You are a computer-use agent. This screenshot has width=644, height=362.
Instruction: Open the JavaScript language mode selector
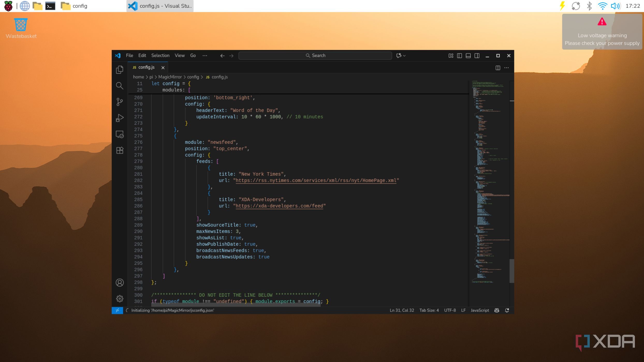480,310
